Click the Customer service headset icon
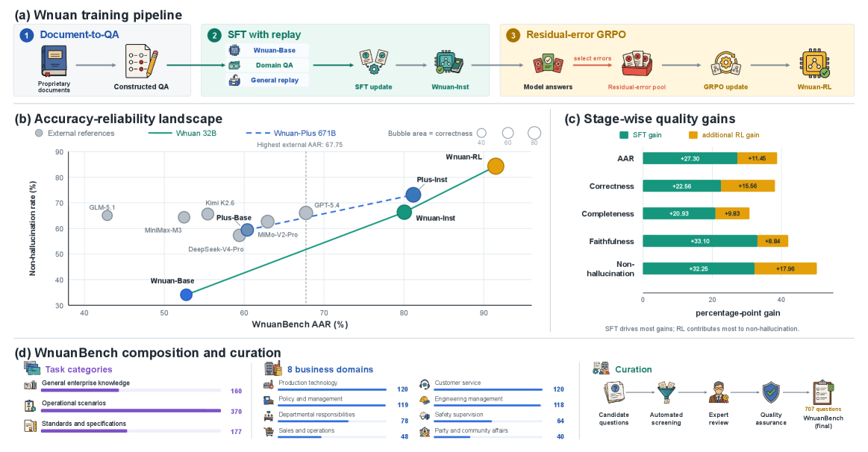Image resolution: width=868 pixels, height=452 pixels. pos(425,385)
